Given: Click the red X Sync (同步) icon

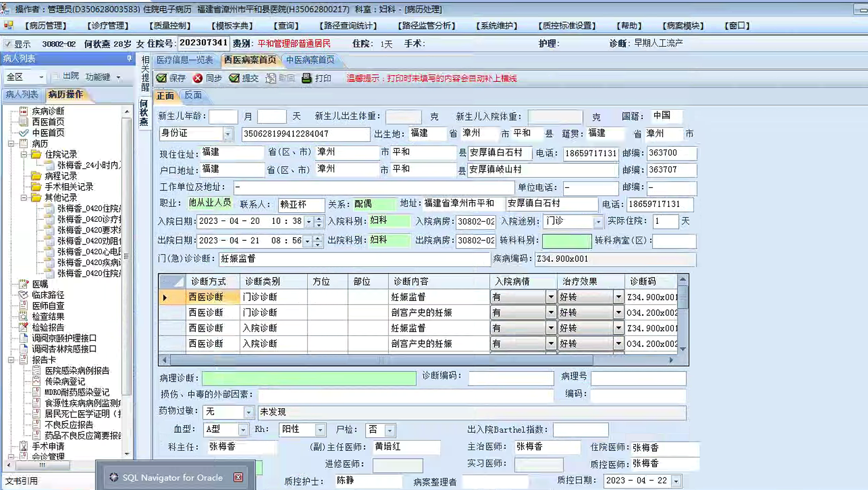Looking at the screenshot, I should tap(198, 78).
